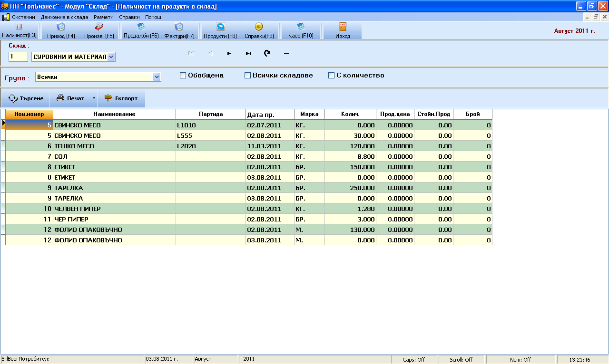Click the Num: Off status indicator
Image resolution: width=609 pixels, height=364 pixels.
(x=520, y=360)
